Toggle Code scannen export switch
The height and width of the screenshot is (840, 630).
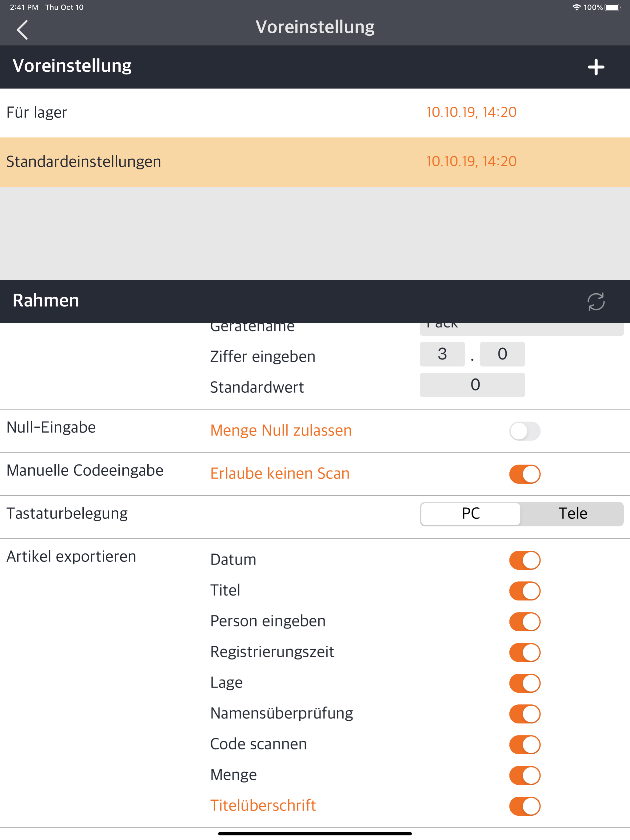(524, 745)
